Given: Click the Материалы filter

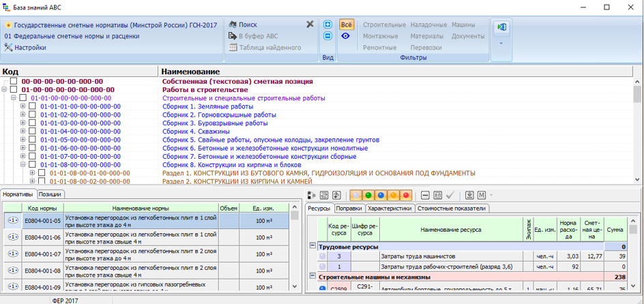Looking at the screenshot, I should (x=427, y=36).
